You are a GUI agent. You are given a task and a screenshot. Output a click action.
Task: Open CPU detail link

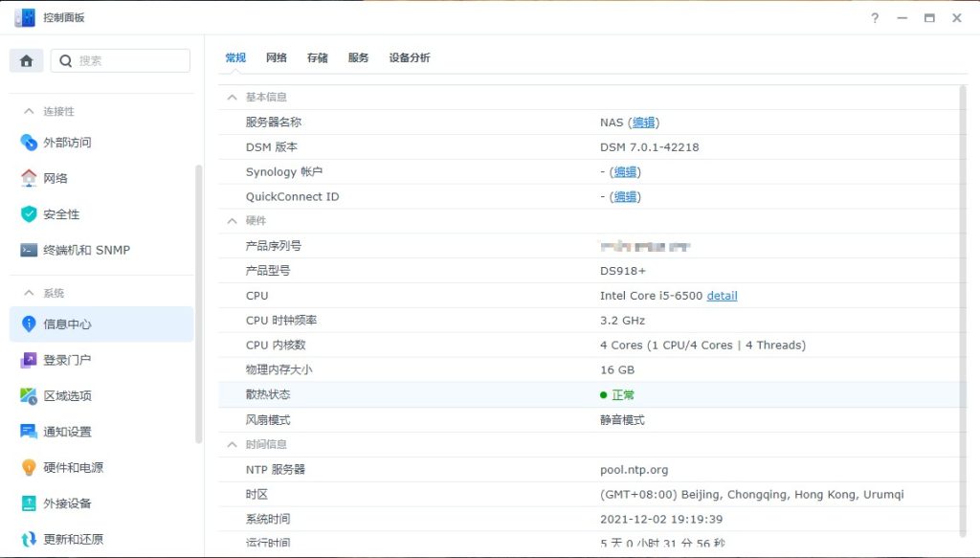(722, 295)
